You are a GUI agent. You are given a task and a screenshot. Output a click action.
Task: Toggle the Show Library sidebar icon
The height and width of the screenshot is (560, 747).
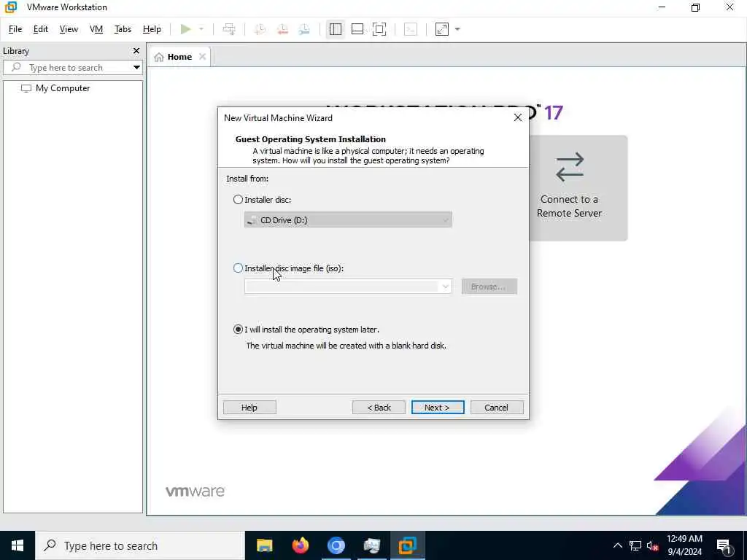click(336, 29)
